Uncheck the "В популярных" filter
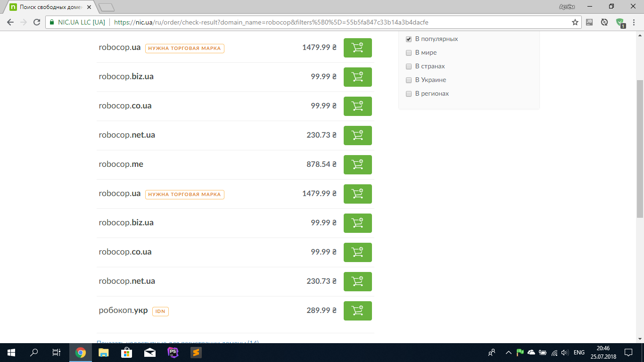The height and width of the screenshot is (362, 644). pos(409,39)
